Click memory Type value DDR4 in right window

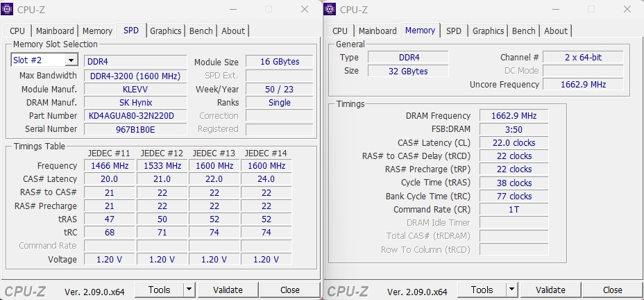pyautogui.click(x=408, y=57)
